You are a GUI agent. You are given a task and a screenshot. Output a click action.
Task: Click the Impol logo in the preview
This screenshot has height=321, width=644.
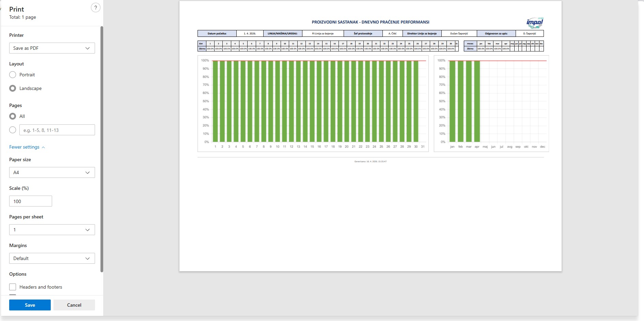pos(535,22)
